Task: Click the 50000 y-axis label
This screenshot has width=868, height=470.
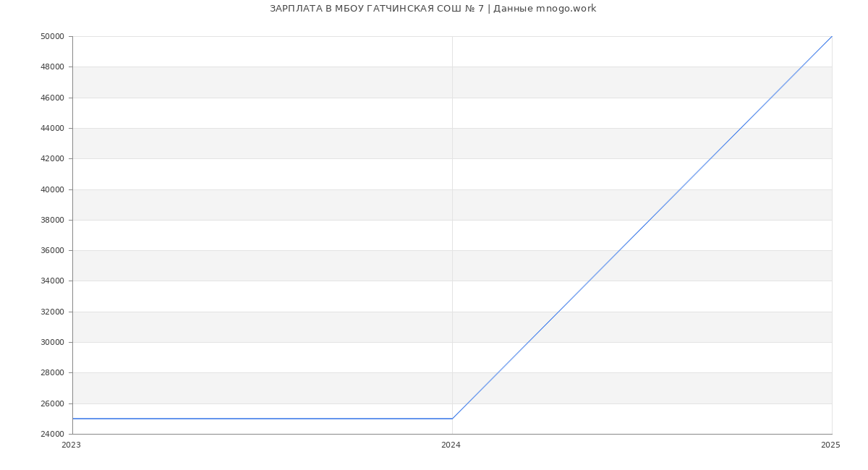Action: point(53,36)
